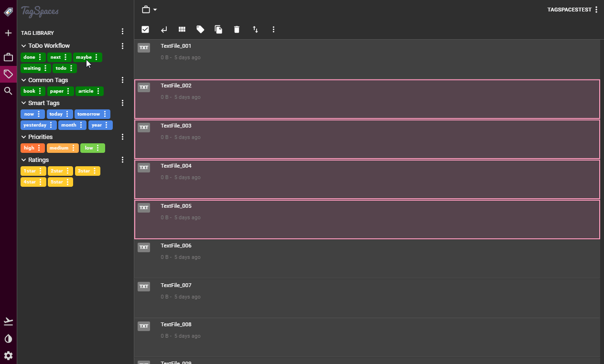Delete selected files trash icon
This screenshot has height=364, width=604.
click(237, 30)
